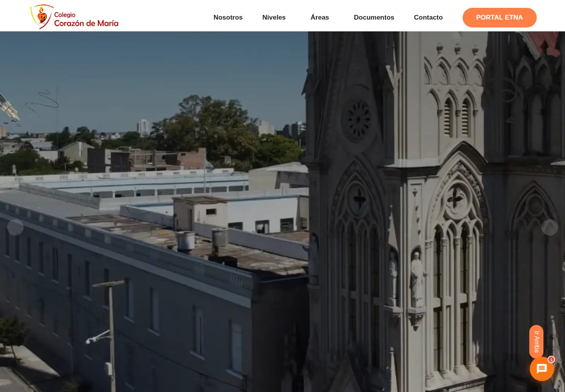Open the PORTAL ETNA button
Image resolution: width=565 pixels, height=392 pixels.
tap(499, 18)
